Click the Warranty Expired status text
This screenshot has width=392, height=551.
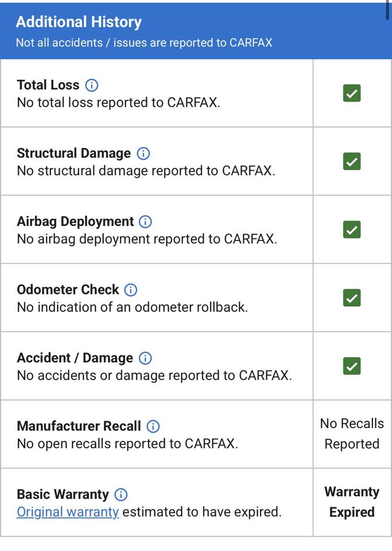(x=352, y=502)
